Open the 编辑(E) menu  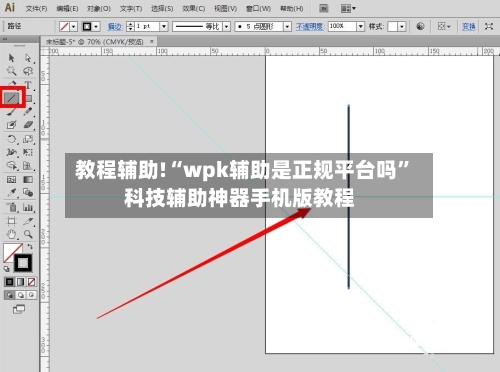pyautogui.click(x=67, y=8)
